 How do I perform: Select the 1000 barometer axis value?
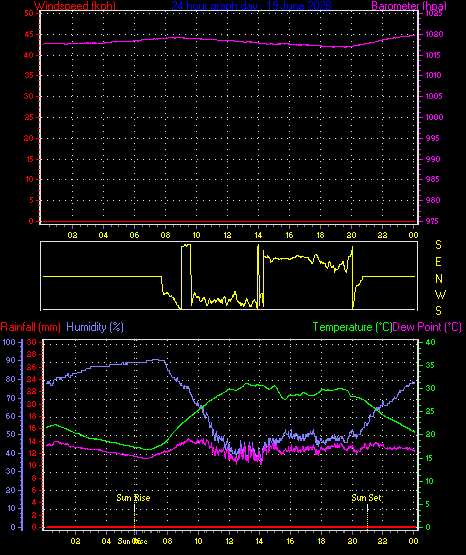pyautogui.click(x=434, y=117)
